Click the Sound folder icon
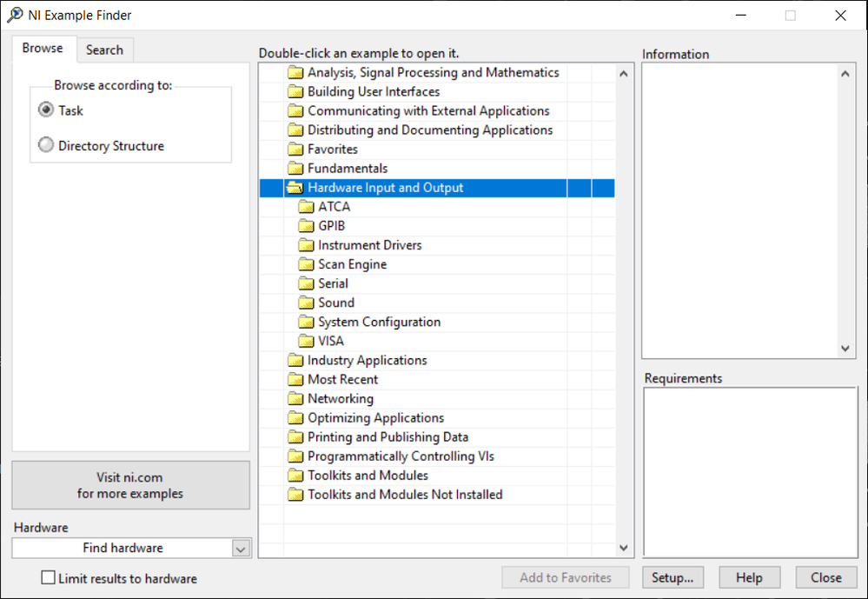The height and width of the screenshot is (599, 868). (x=306, y=303)
